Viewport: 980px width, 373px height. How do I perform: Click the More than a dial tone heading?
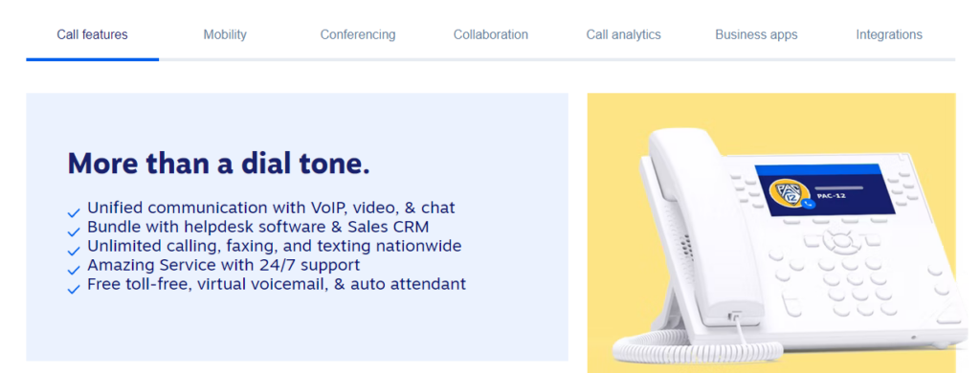(x=219, y=164)
